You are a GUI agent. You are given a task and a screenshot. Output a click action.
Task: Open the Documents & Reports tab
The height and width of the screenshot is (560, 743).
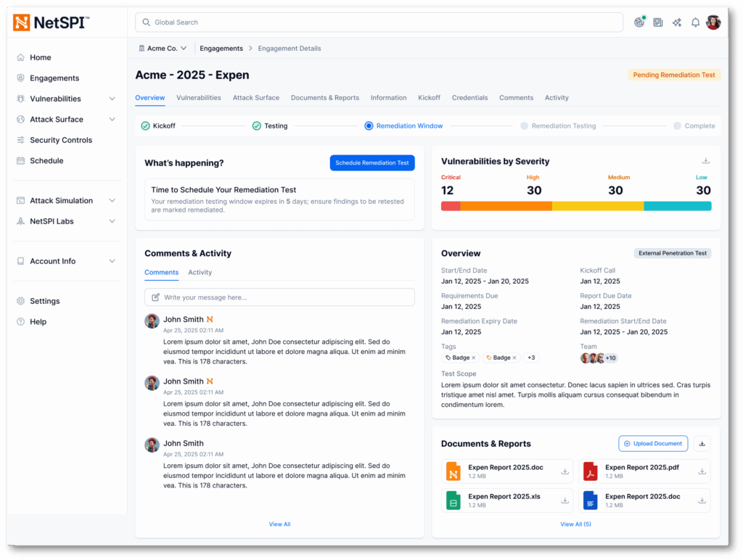[x=325, y=98]
